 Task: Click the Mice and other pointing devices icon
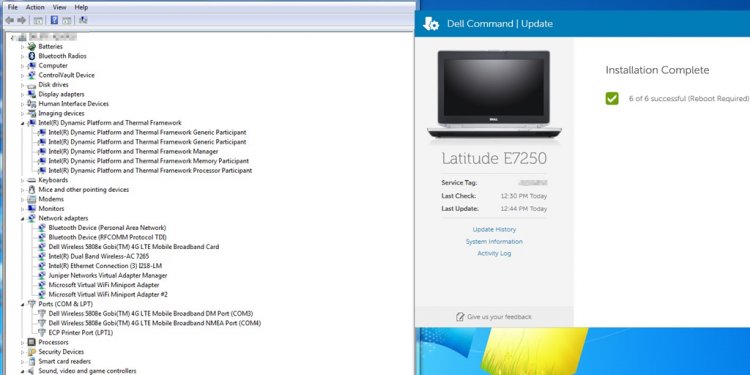click(32, 190)
